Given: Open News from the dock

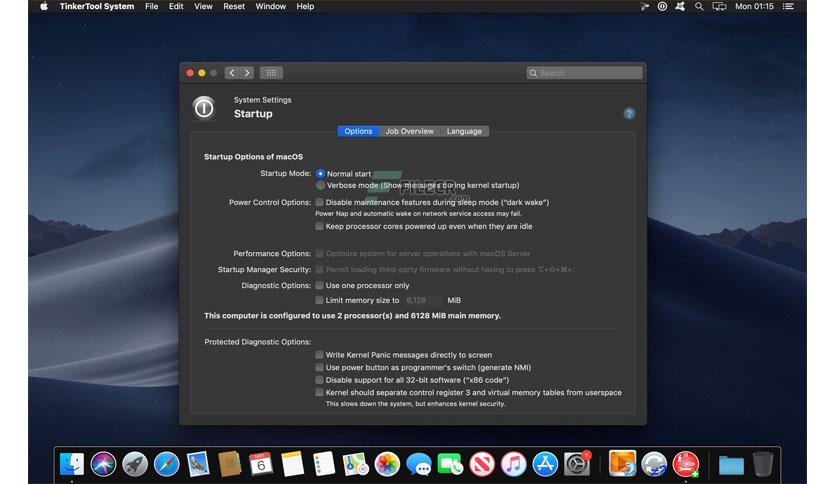Looking at the screenshot, I should click(x=482, y=464).
